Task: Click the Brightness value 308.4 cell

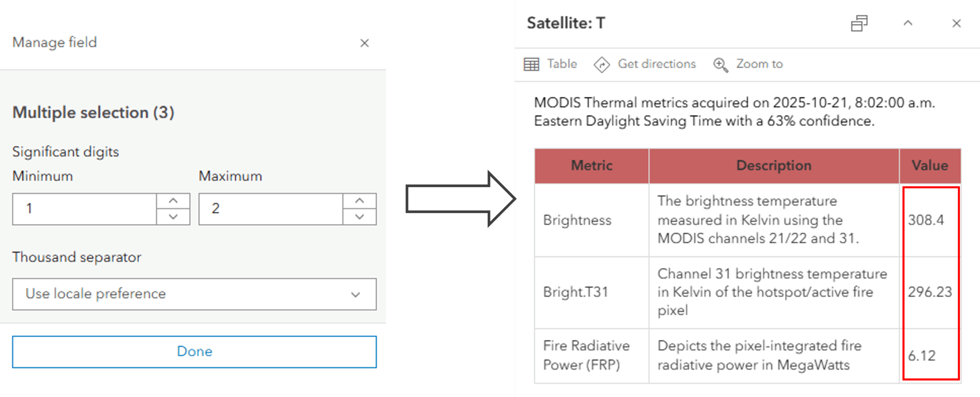Action: tap(926, 220)
